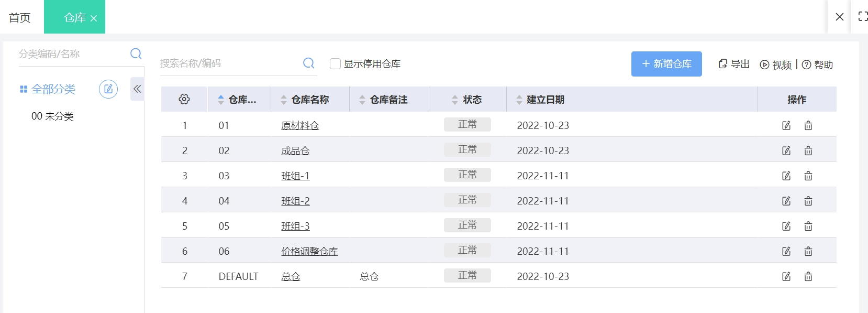The image size is (868, 313).
Task: Collapse the category sidebar panel
Action: 137,89
